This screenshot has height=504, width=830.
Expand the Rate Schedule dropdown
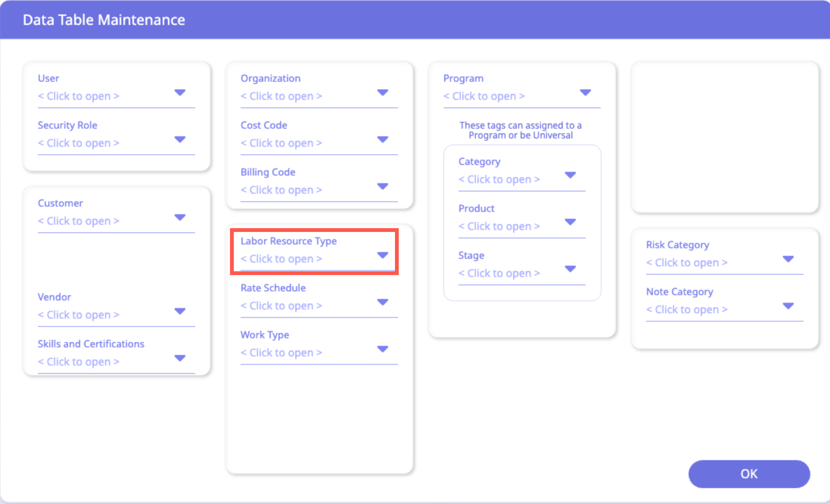382,302
